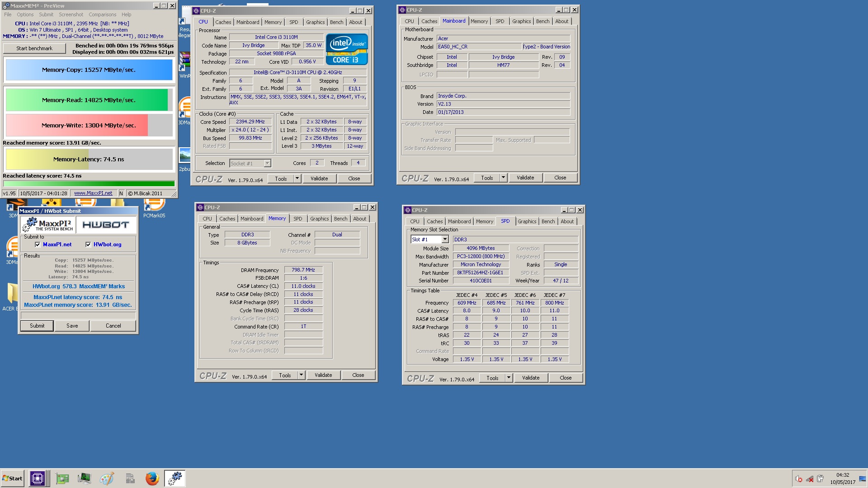Open the Options menu in MaxxMEM²
This screenshot has height=488, width=868.
[25, 14]
